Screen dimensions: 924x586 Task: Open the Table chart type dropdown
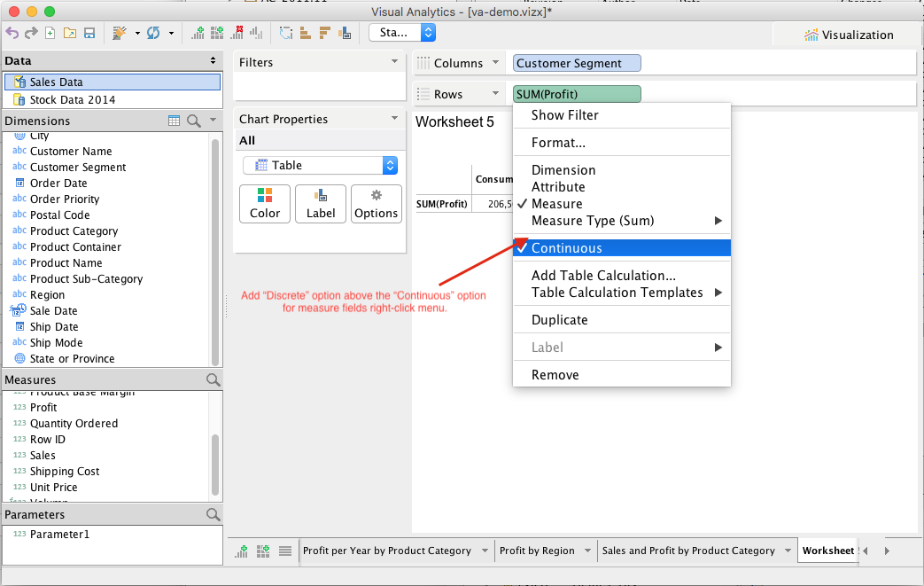coord(320,165)
